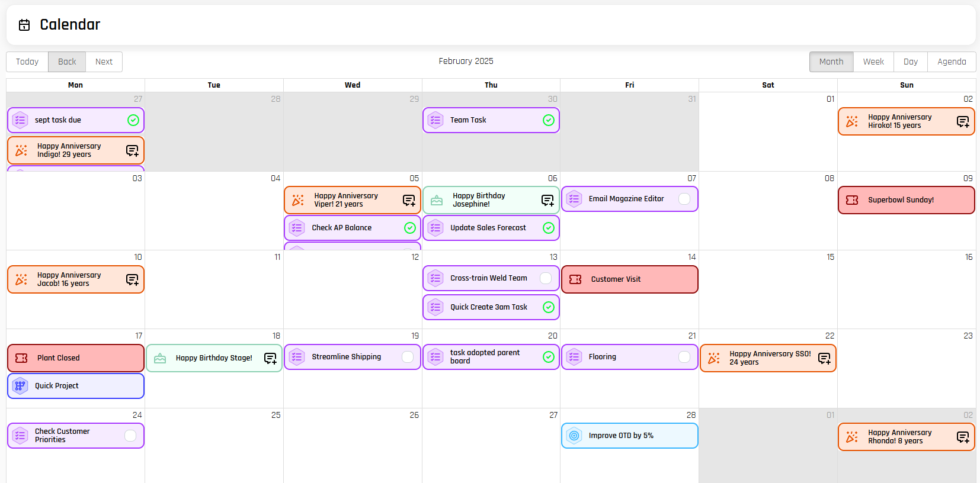Click task icon on Check AP Balance
980x483 pixels.
(297, 228)
